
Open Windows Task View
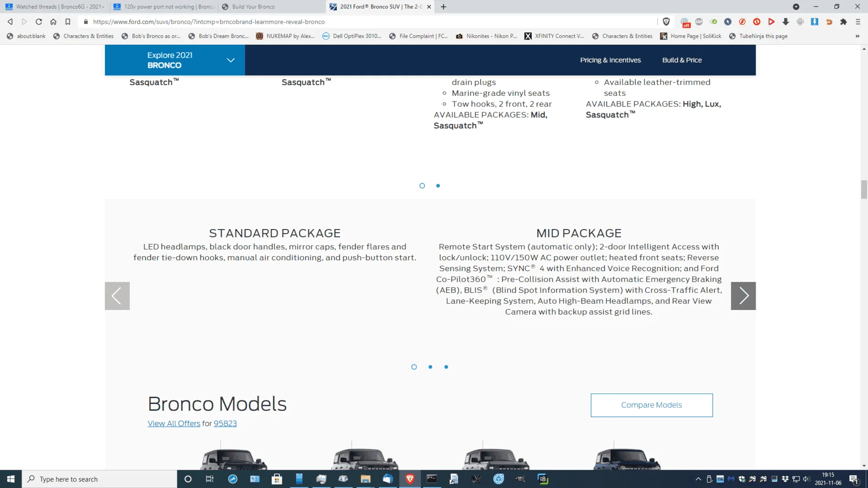click(210, 479)
